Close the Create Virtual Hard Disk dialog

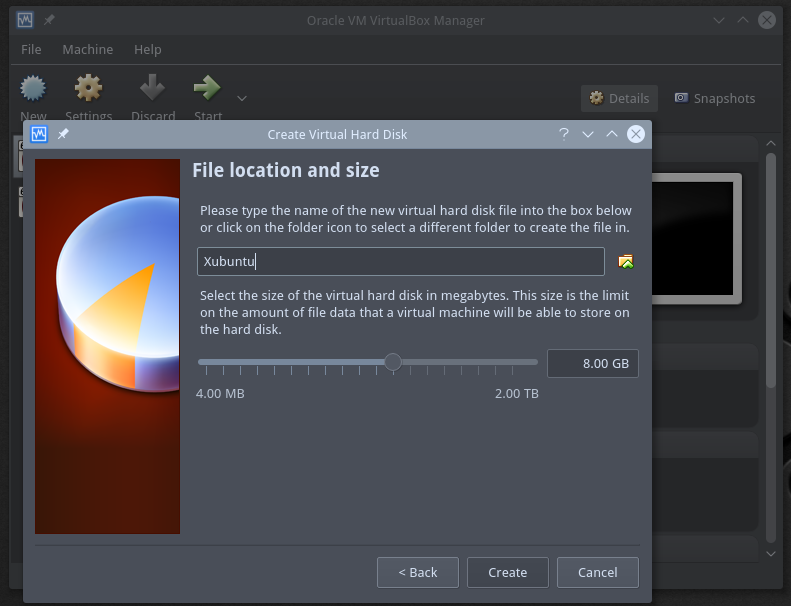pyautogui.click(x=636, y=134)
